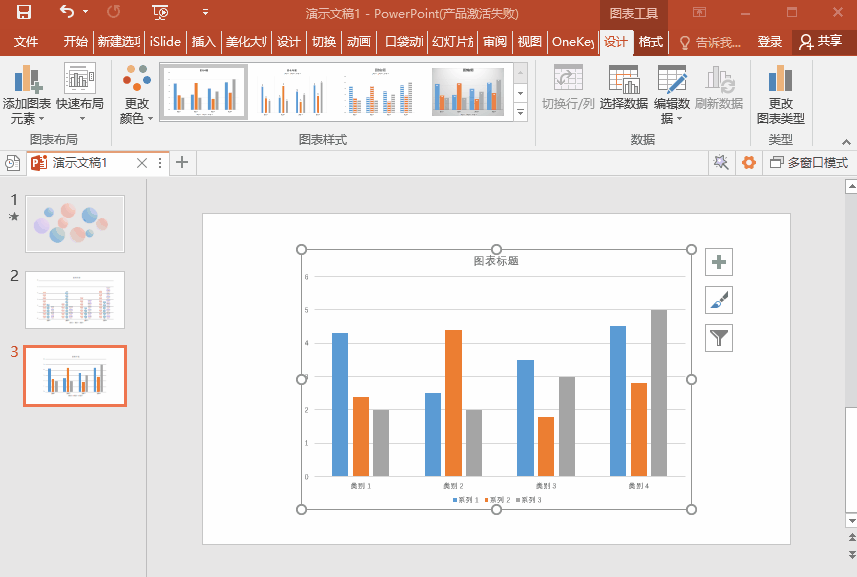Click the chart elements plus button

coord(719,262)
